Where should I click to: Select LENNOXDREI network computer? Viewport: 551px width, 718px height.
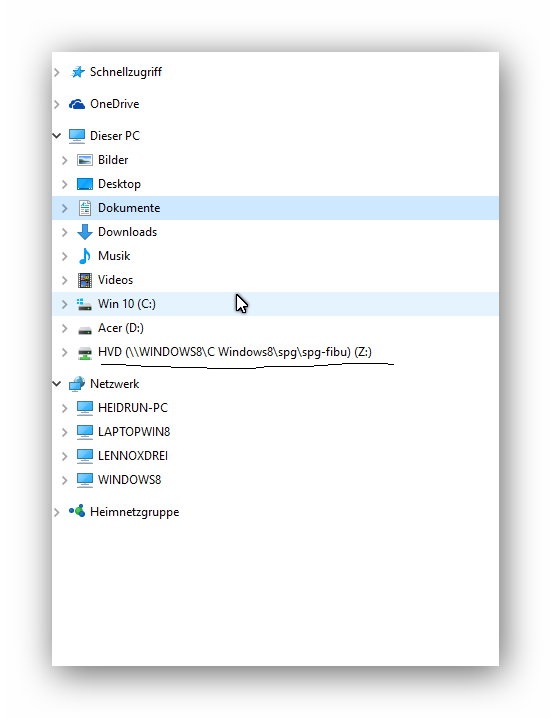(x=133, y=456)
